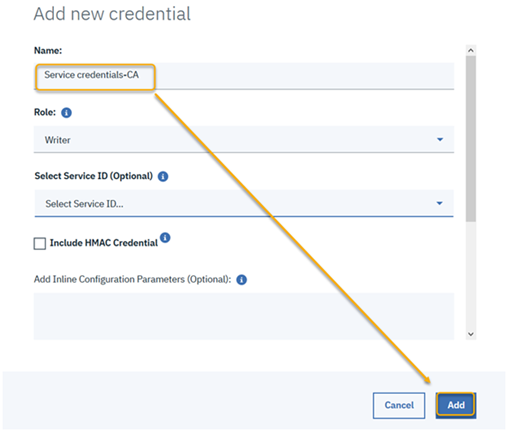
Task: Click the Include HMAC Credential label
Action: (x=104, y=243)
